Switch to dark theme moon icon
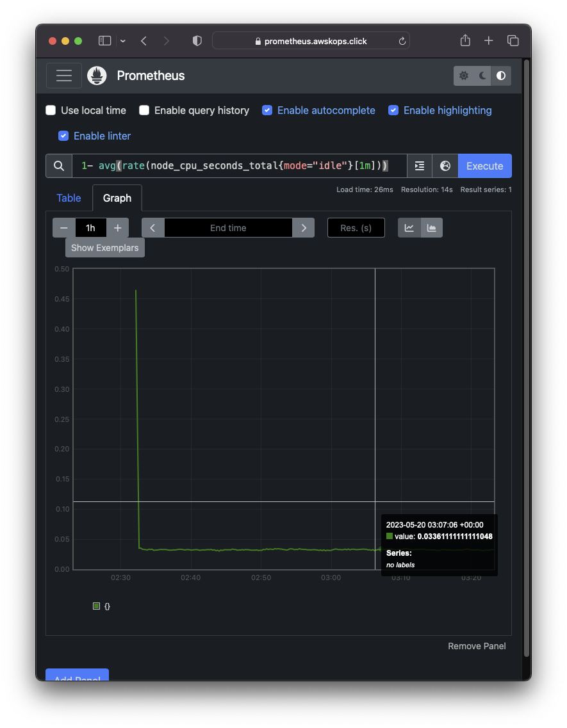 (482, 76)
